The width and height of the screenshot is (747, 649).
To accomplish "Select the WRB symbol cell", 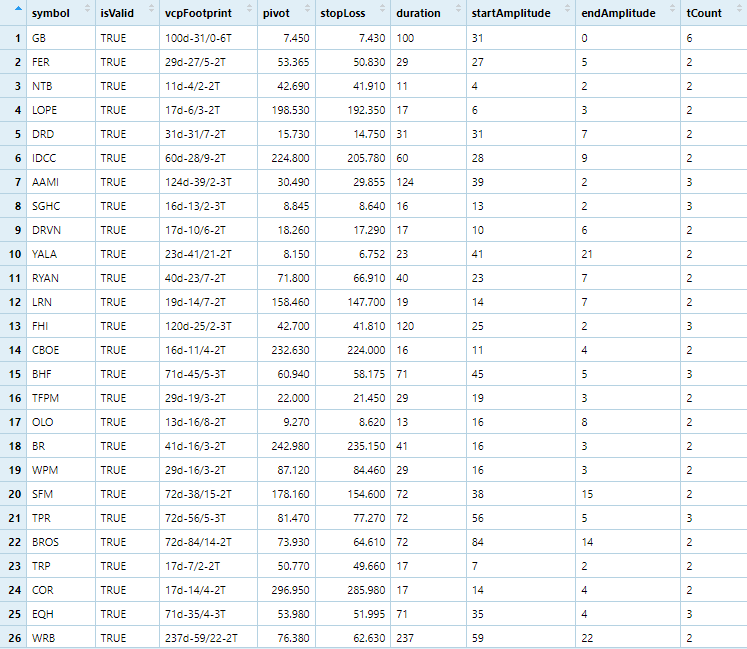I will click(x=61, y=638).
